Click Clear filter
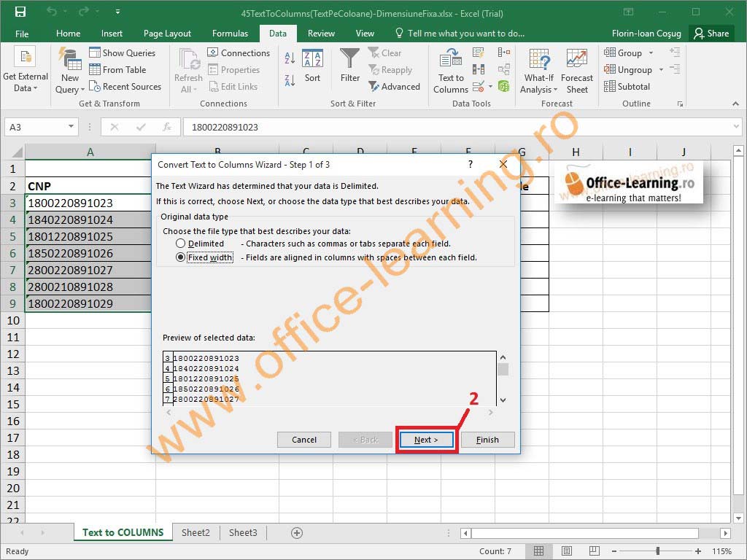 385,52
